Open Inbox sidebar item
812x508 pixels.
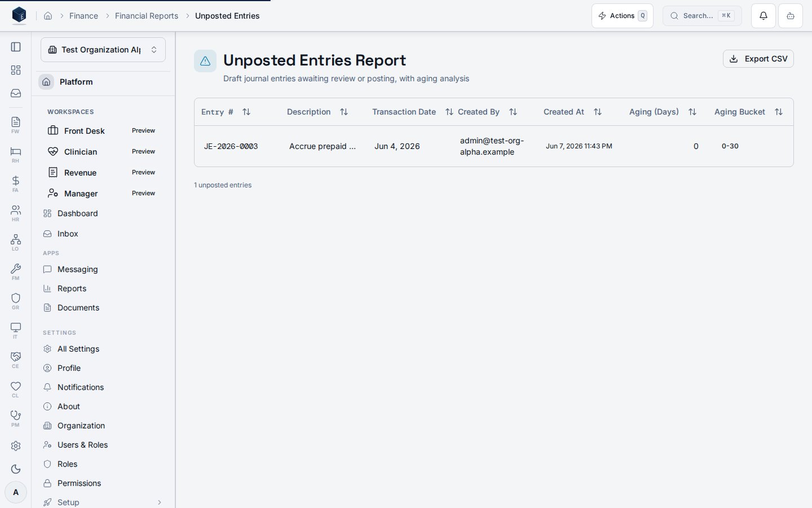point(103,234)
